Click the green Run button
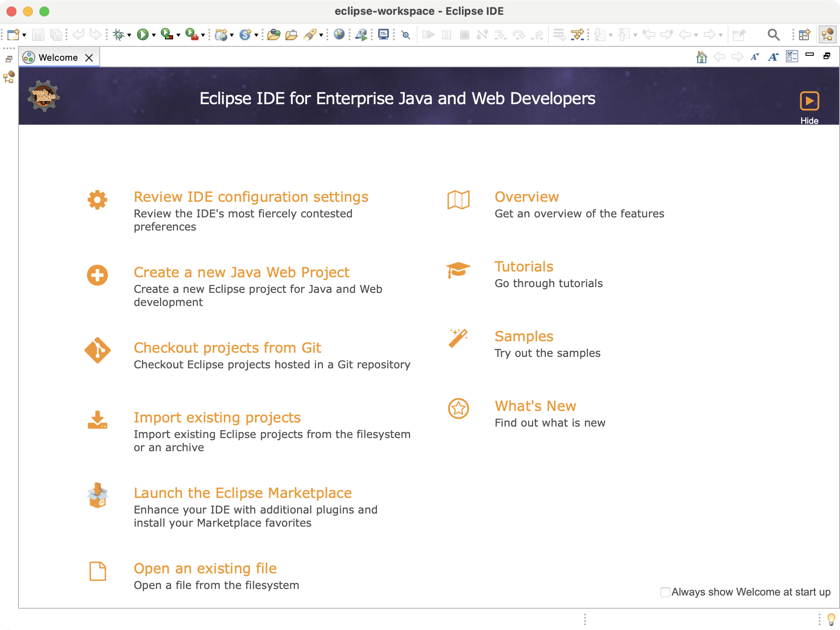840x630 pixels. coord(143,34)
